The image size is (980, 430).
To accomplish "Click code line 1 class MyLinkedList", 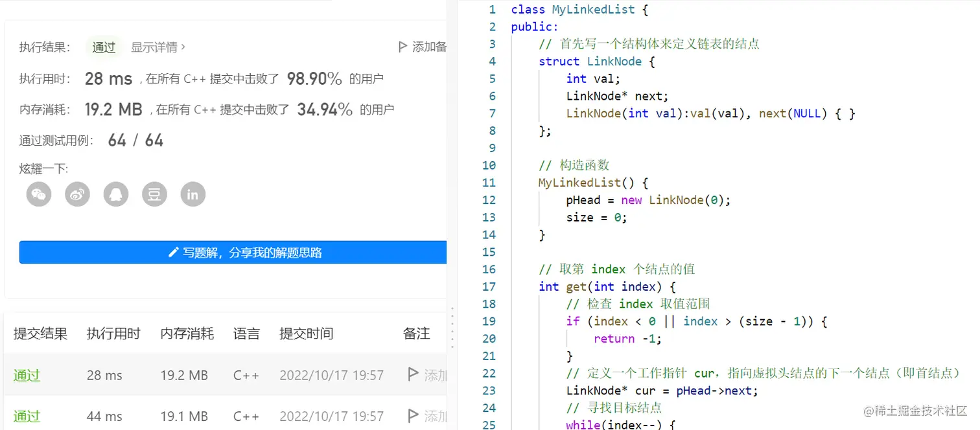I will pyautogui.click(x=579, y=10).
